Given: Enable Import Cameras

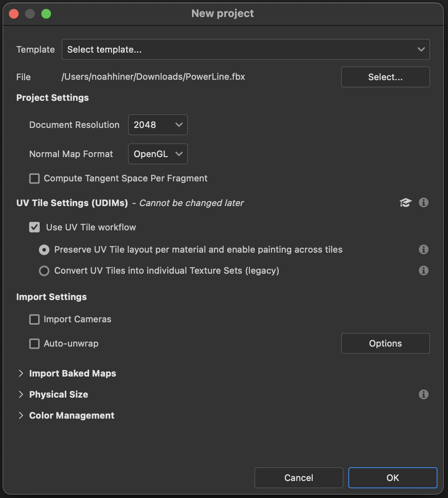Looking at the screenshot, I should coord(34,319).
